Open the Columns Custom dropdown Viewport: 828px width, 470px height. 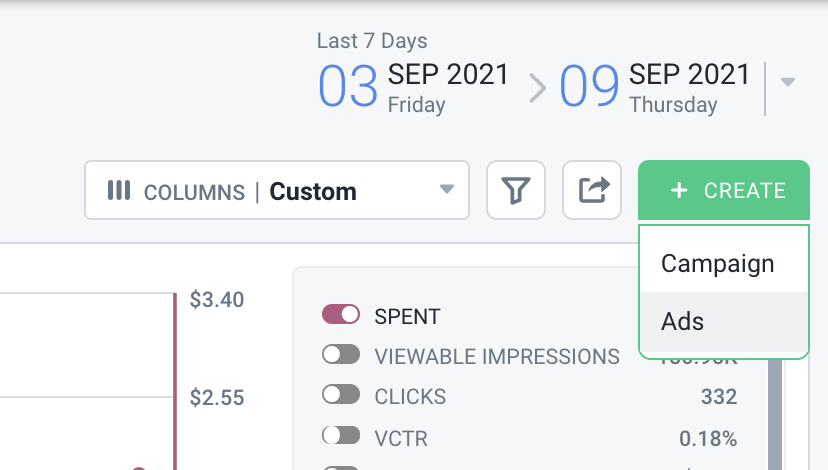(x=277, y=190)
